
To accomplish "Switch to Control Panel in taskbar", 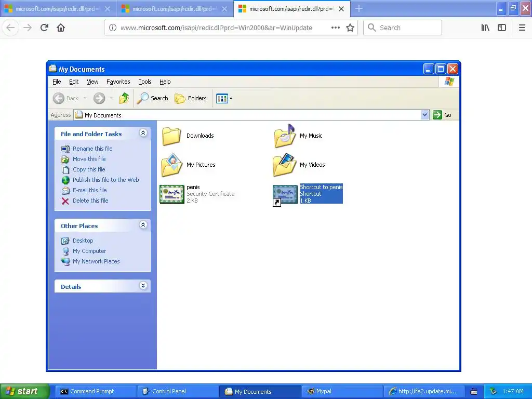I will (177, 392).
